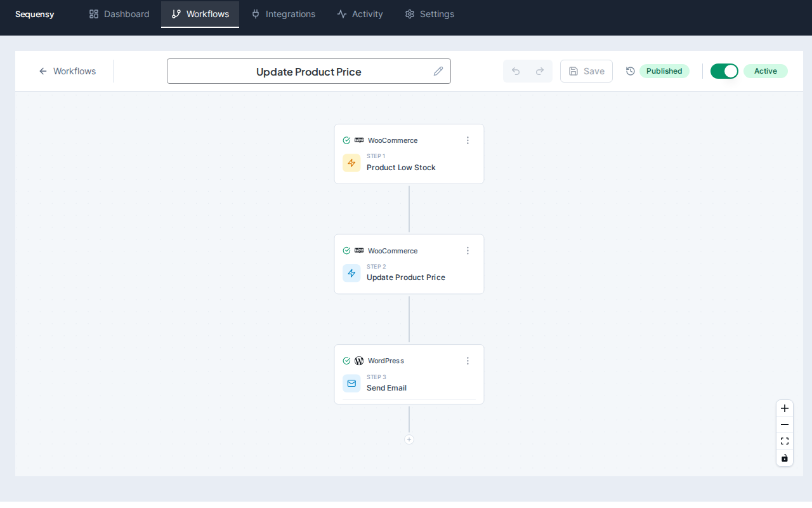Open the Activity section
Image resolution: width=812 pixels, height=508 pixels.
pyautogui.click(x=360, y=14)
